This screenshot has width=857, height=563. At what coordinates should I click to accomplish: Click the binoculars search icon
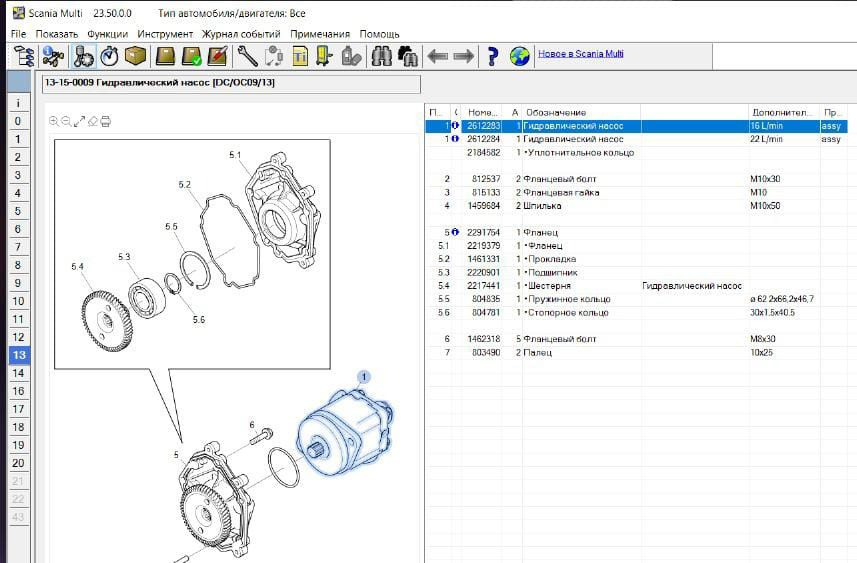(x=380, y=56)
